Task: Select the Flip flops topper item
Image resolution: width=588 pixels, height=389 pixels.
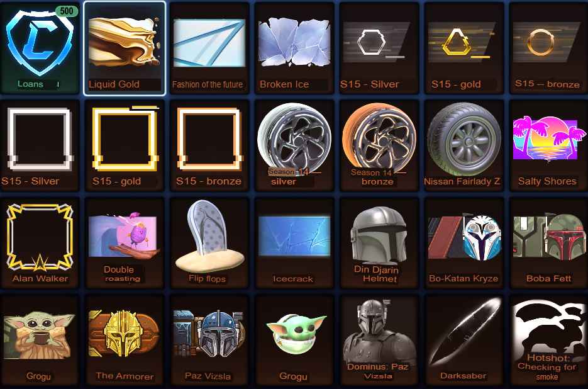Action: pyautogui.click(x=209, y=242)
